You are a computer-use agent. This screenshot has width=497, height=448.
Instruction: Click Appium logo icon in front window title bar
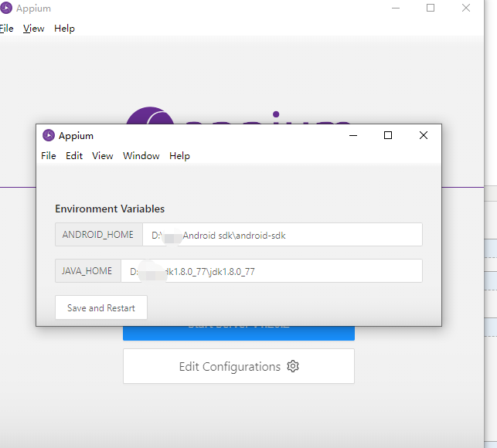(49, 135)
